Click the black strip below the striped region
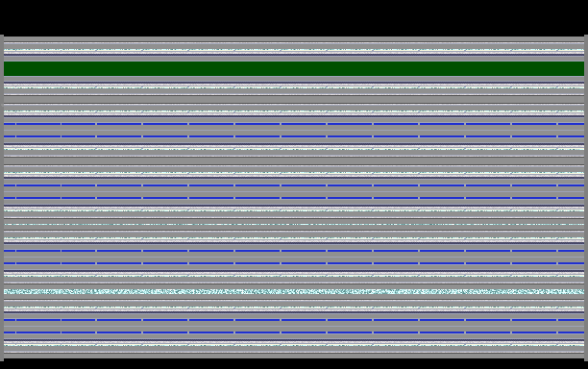Screen dimensions: 588x369 click(x=294, y=364)
